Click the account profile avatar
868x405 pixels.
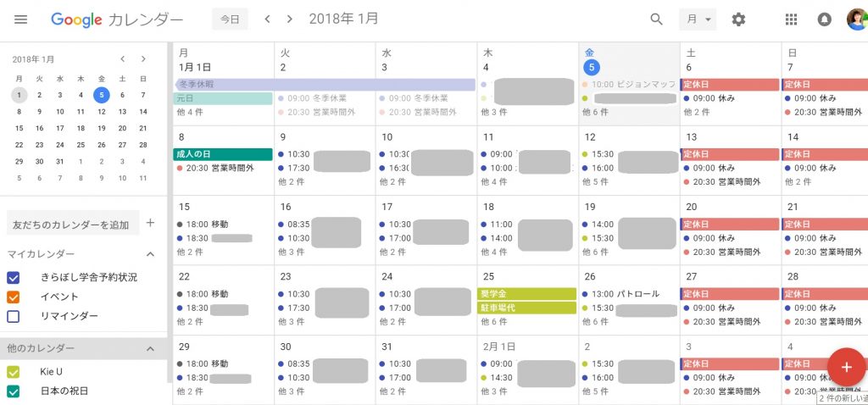point(856,19)
